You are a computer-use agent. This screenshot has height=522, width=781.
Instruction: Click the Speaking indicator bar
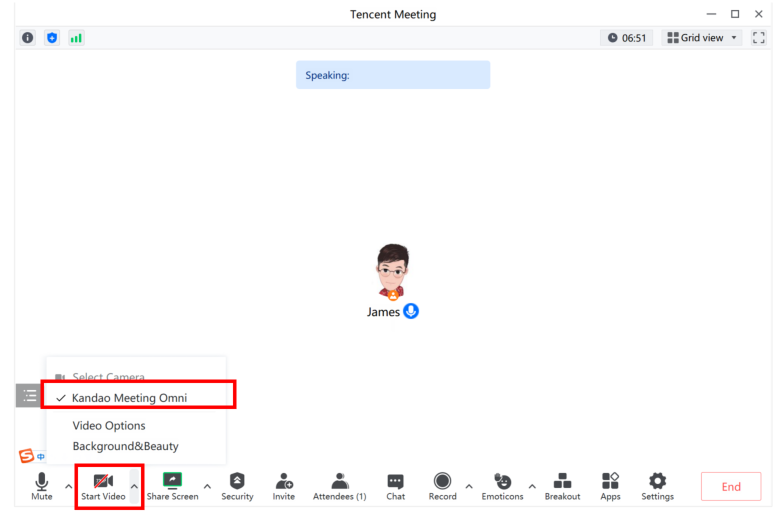[393, 75]
